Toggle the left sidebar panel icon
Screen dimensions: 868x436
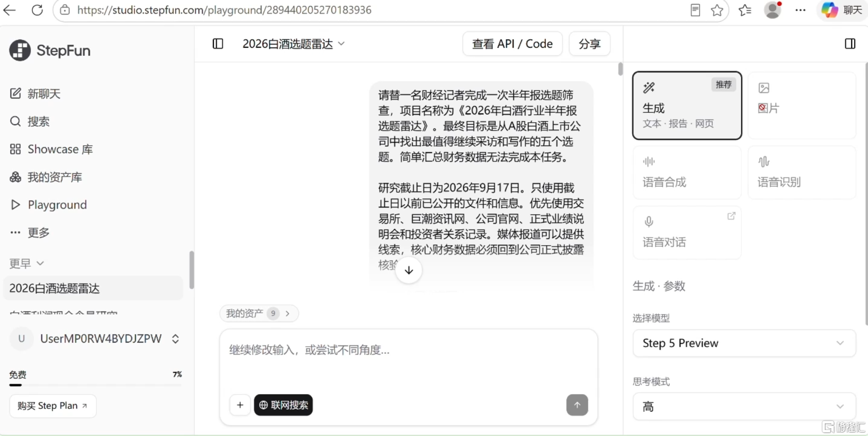pyautogui.click(x=218, y=44)
